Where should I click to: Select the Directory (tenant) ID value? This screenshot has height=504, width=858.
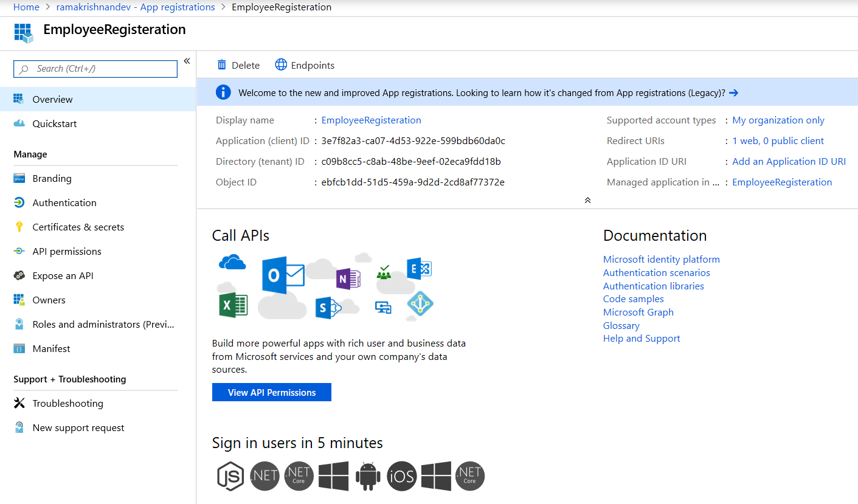tap(411, 162)
